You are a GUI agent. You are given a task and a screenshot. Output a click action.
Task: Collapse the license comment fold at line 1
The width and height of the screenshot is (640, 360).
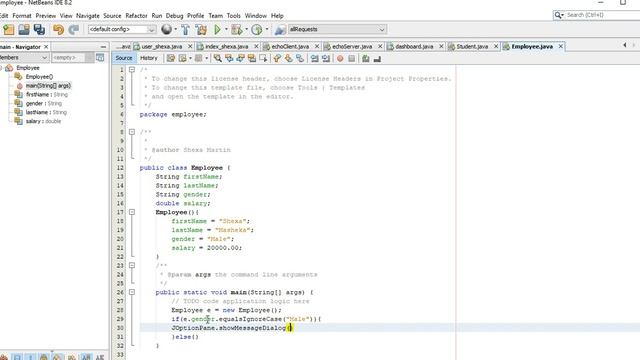point(132,70)
